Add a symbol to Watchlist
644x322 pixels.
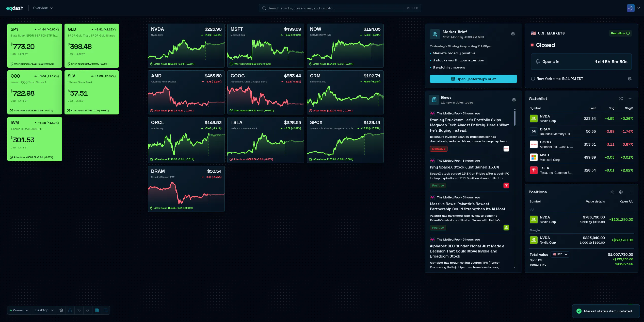coord(630,99)
